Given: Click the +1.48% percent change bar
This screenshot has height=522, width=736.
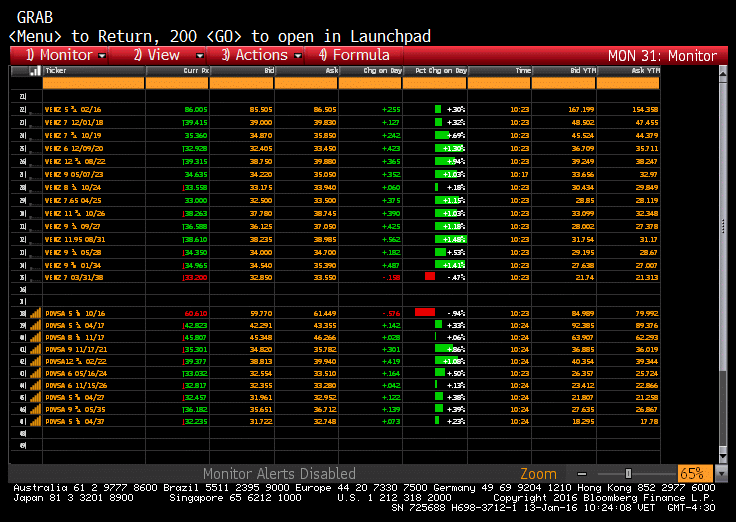Looking at the screenshot, I should coord(451,239).
